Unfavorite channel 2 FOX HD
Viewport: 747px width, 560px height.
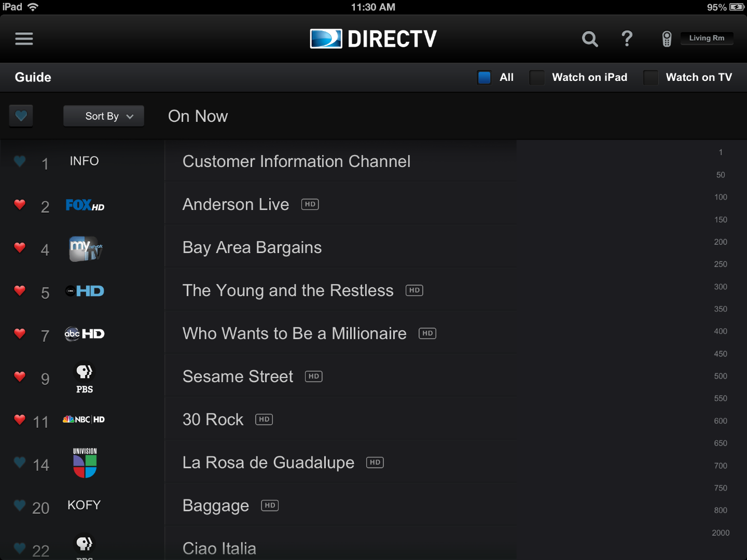coord(20,205)
